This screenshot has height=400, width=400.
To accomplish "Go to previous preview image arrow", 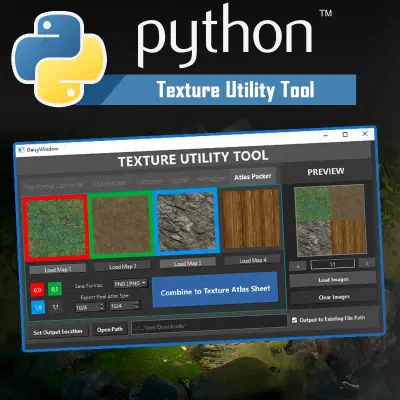I will 298,266.
